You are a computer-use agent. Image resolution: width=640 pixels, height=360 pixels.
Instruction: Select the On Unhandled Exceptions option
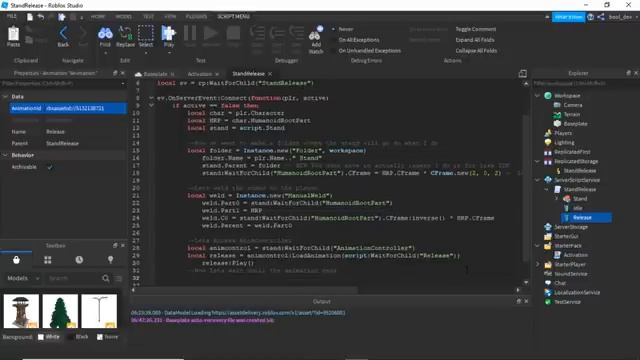point(369,51)
